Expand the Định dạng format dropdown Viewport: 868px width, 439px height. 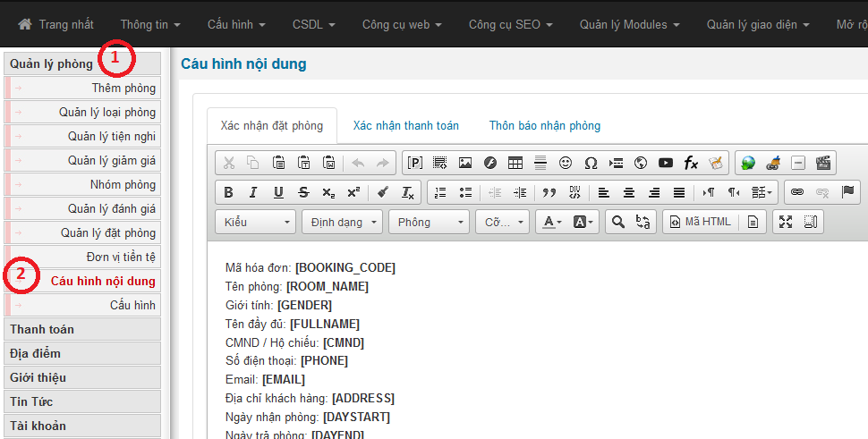(x=342, y=222)
